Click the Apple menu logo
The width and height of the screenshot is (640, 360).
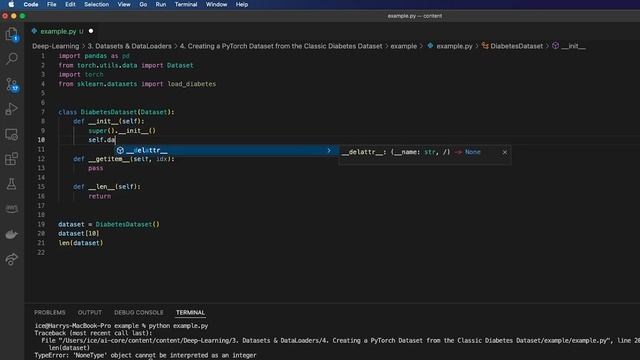[11, 4]
